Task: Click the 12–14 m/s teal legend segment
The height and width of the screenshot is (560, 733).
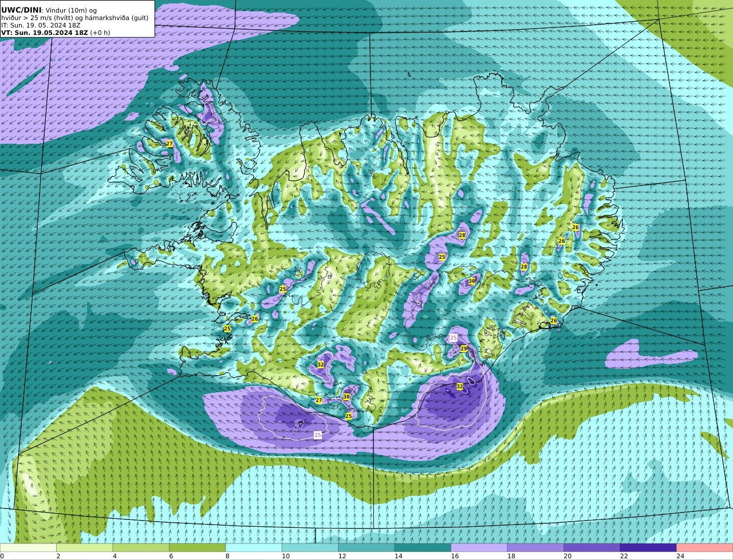Action: [x=366, y=548]
